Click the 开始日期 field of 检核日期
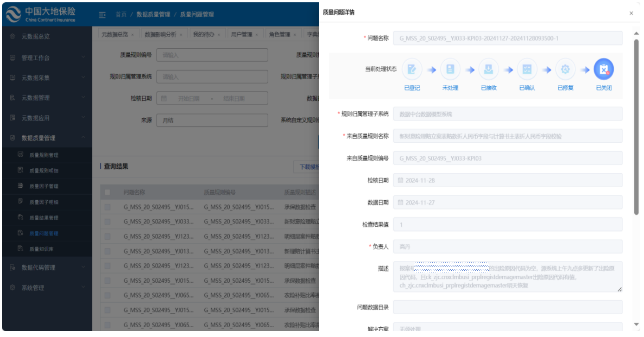644x337 pixels. 189,98
